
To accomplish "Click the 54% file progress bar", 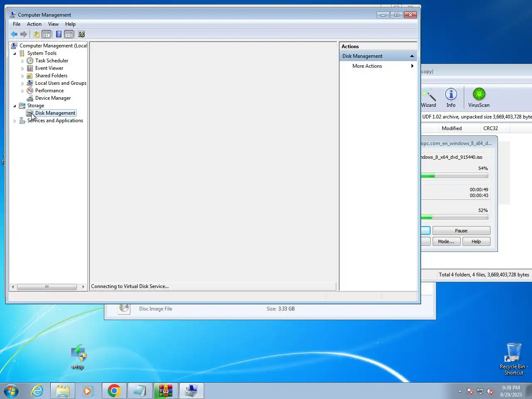I will [x=455, y=176].
